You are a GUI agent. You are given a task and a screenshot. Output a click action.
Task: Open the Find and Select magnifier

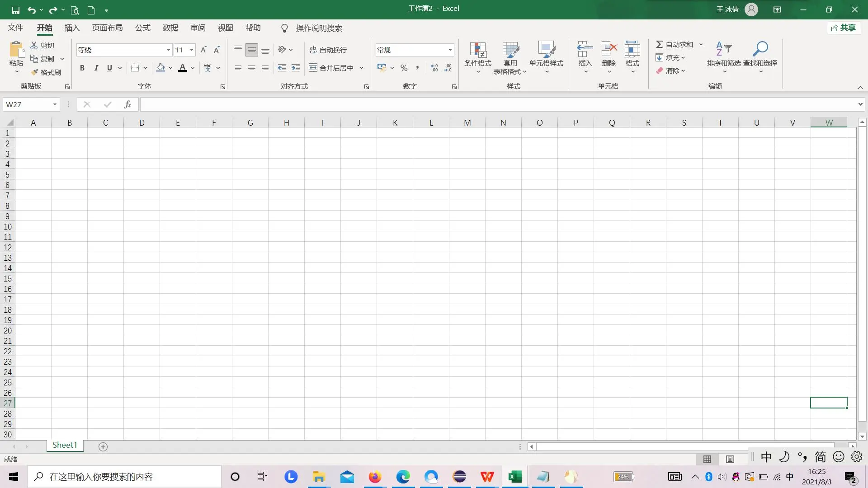760,49
